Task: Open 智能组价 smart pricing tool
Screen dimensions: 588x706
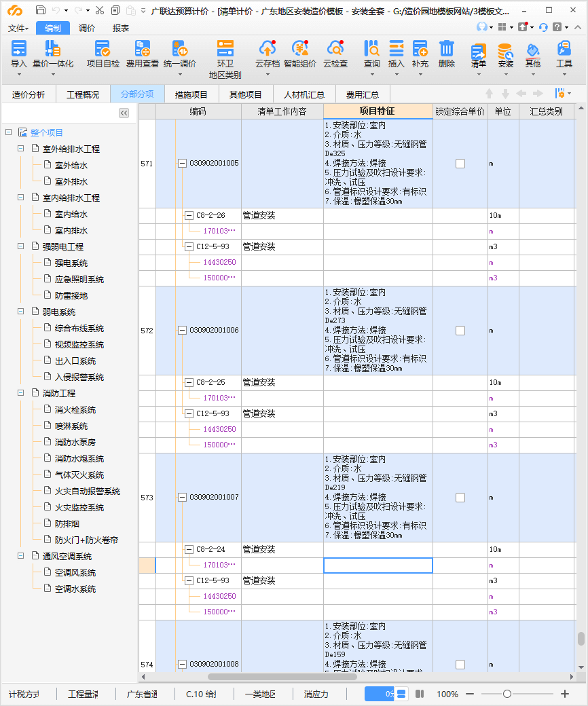Action: (x=300, y=49)
